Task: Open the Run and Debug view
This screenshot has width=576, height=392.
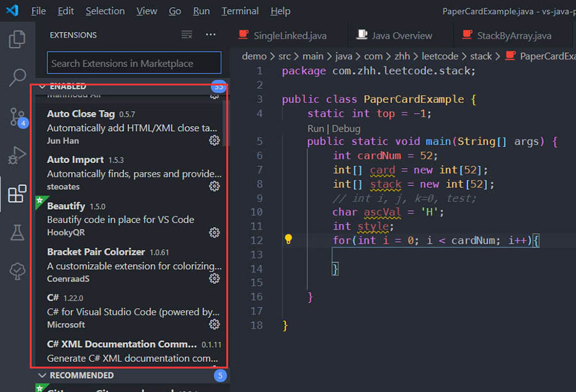Action: pos(17,155)
